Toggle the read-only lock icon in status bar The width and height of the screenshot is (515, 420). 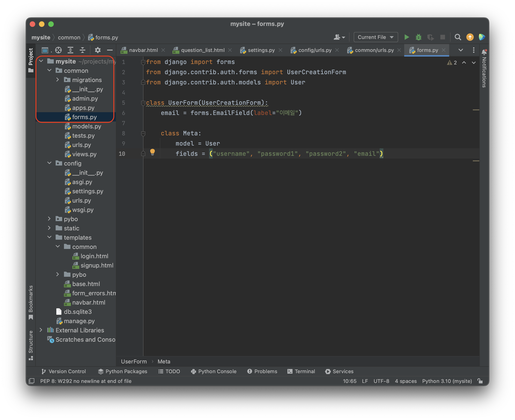click(480, 381)
